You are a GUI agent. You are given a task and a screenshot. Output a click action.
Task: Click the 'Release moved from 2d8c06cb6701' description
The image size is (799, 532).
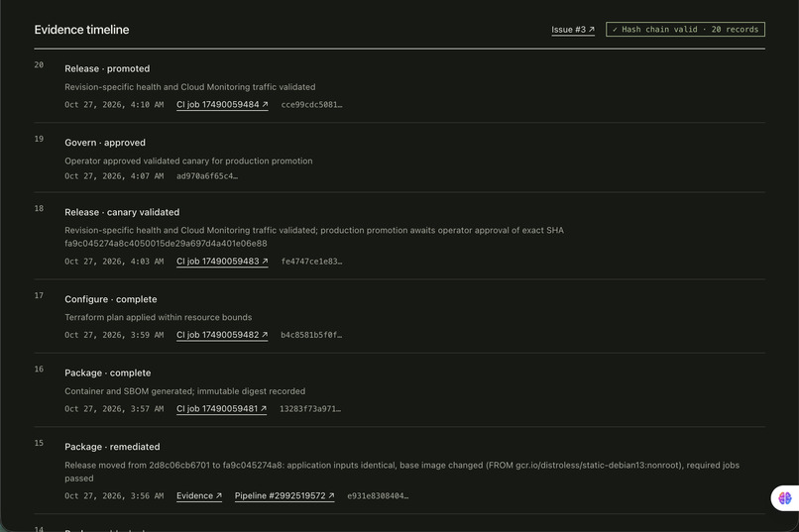[x=401, y=472]
